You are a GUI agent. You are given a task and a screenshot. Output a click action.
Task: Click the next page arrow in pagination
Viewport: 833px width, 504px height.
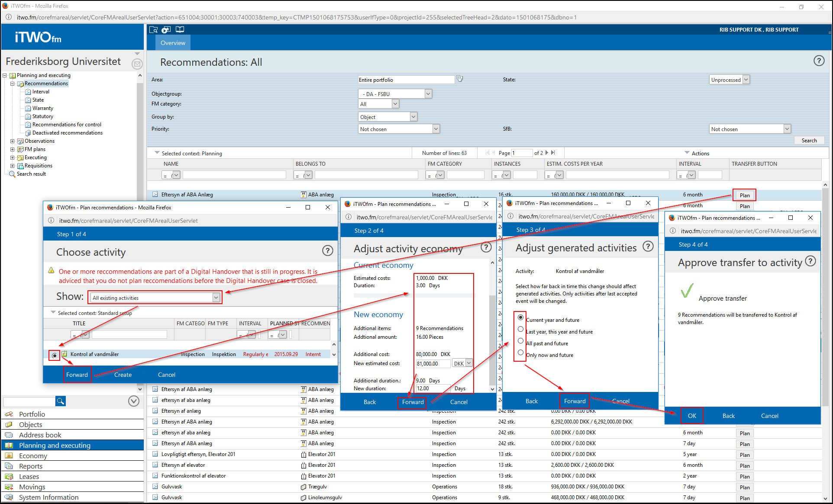click(x=546, y=153)
